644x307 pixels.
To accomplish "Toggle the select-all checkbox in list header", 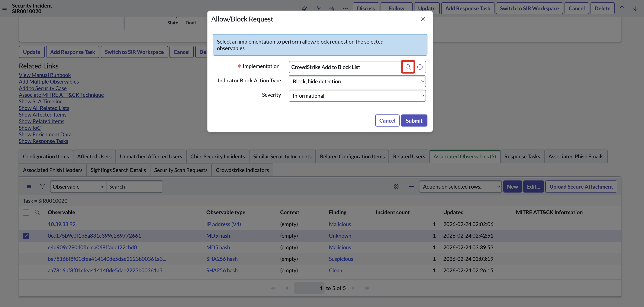I will click(26, 213).
